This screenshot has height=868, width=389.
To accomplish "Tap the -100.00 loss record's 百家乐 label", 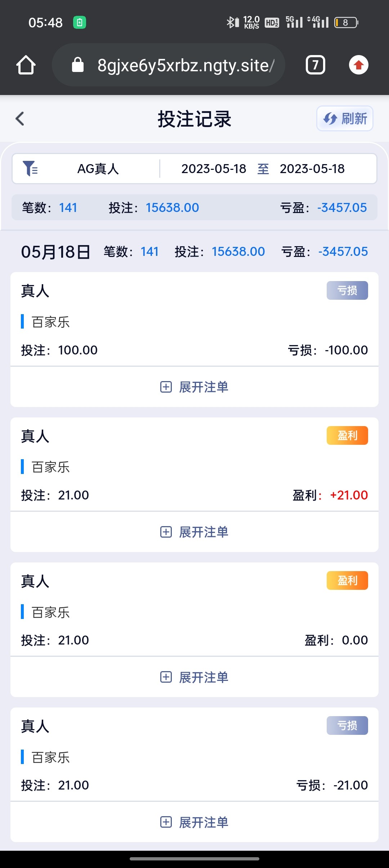I will 50,322.
